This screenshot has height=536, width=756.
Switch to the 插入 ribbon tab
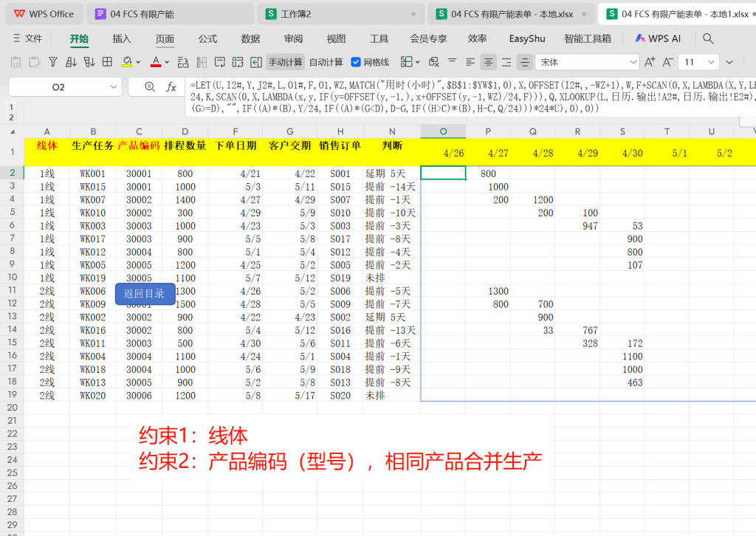click(122, 38)
